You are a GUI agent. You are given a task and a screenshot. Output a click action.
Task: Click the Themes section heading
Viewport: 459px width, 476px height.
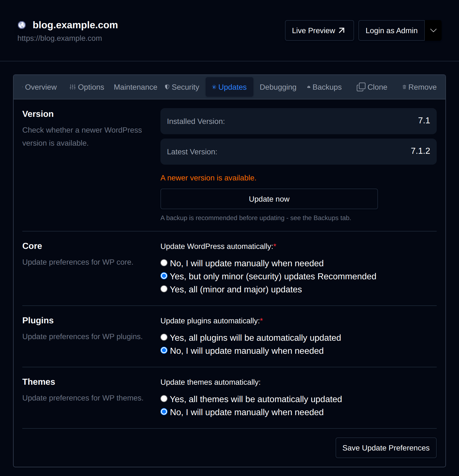pyautogui.click(x=39, y=382)
